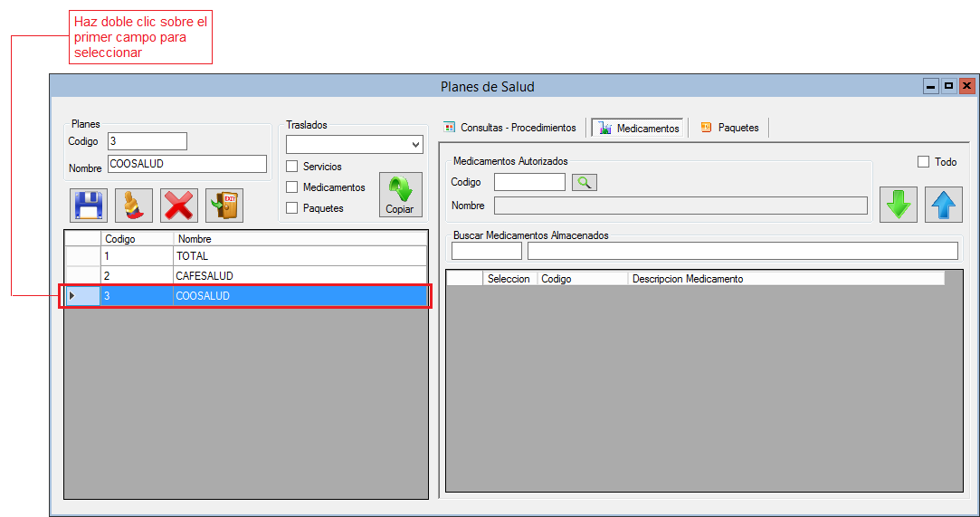Click the broom clear-form icon
980x517 pixels.
coord(133,206)
